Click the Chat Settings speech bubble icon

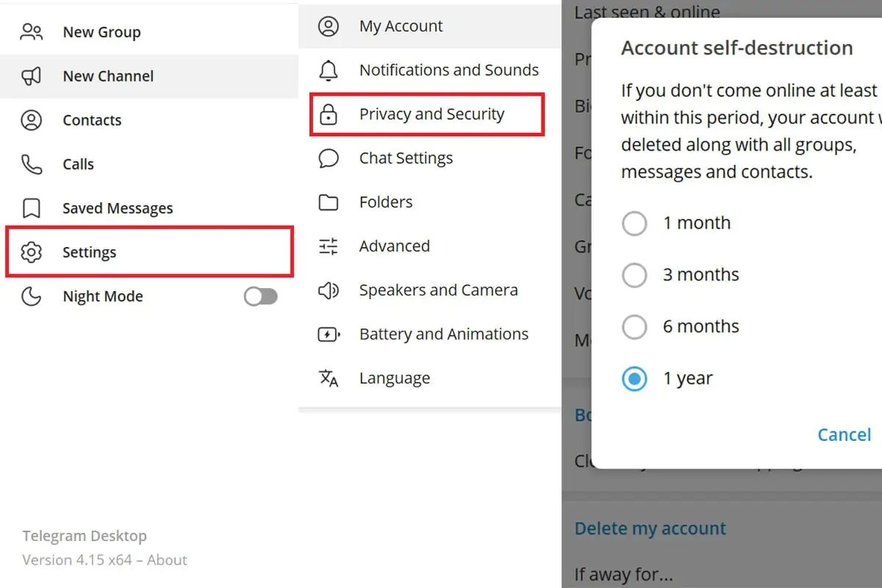point(329,158)
